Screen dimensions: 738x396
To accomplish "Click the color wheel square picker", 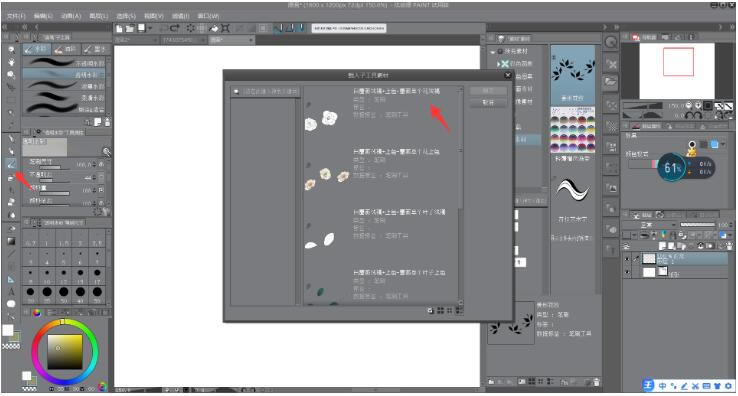I will 64,351.
